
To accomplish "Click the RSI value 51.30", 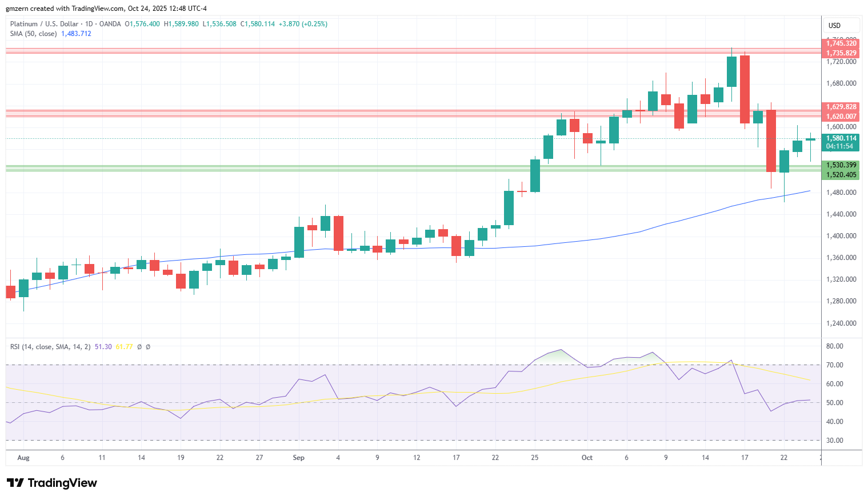I will coord(103,347).
